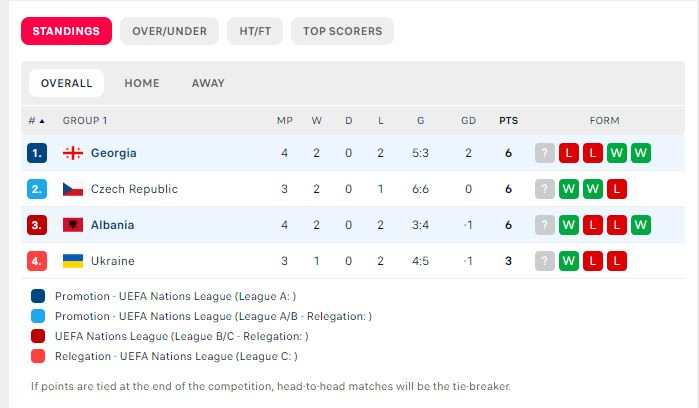
Task: Select the Overall standings tab
Action: pyautogui.click(x=66, y=83)
